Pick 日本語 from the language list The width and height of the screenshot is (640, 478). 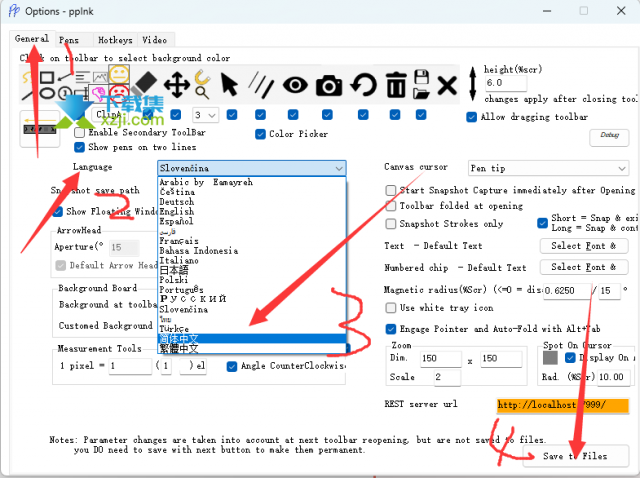[252, 270]
